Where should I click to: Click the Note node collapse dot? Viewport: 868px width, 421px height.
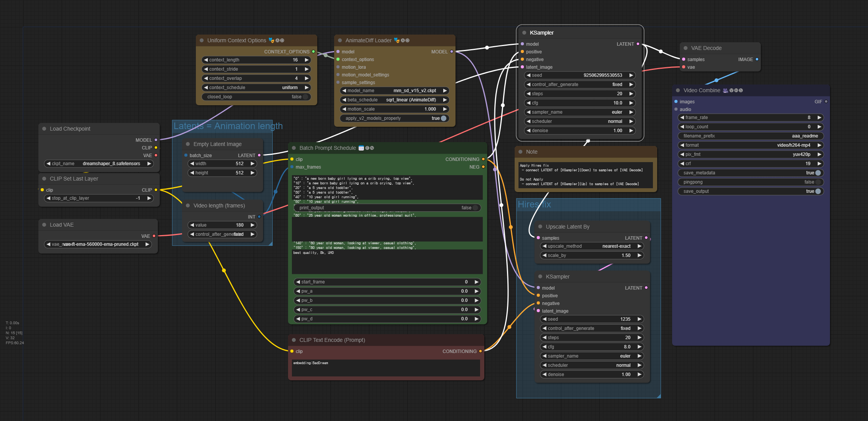(520, 152)
